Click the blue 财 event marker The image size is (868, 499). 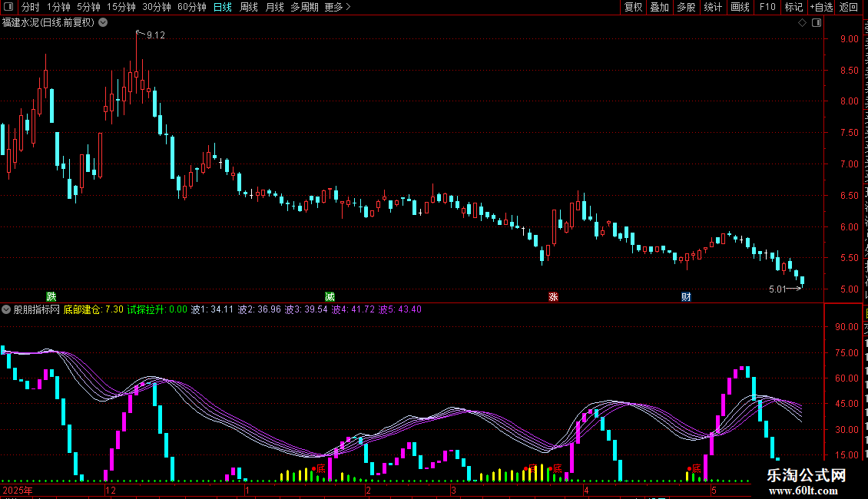687,297
